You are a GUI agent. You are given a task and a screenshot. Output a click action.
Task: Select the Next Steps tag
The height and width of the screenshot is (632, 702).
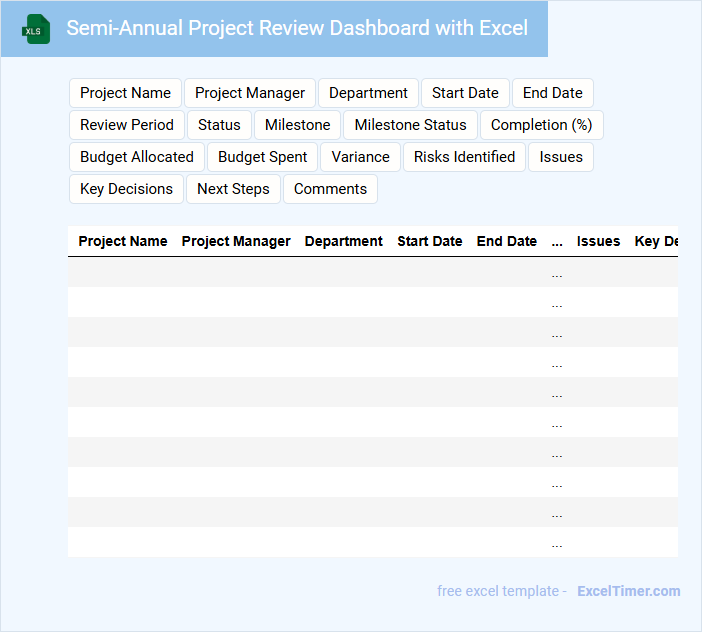[233, 189]
